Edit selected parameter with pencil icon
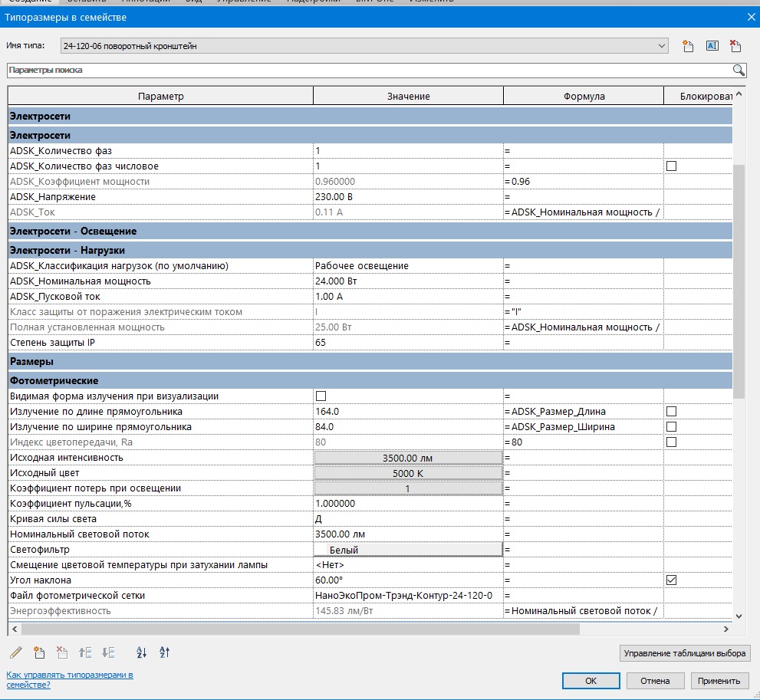This screenshot has height=700, width=760. [16, 652]
